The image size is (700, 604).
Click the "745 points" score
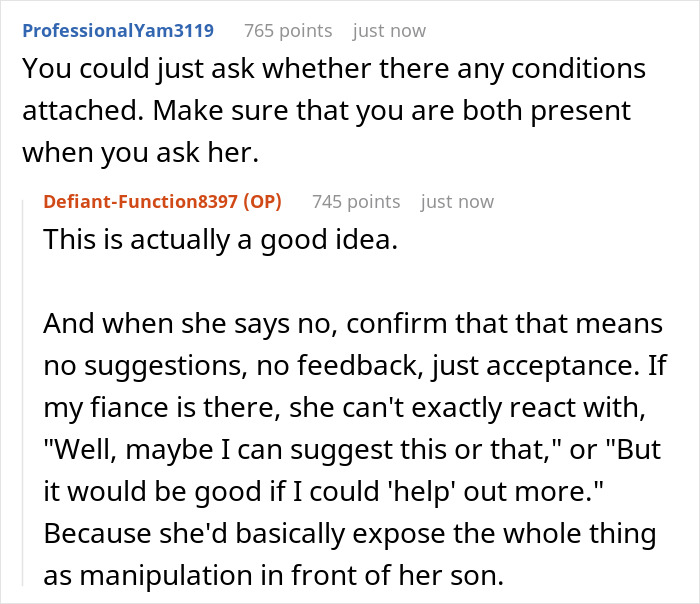coord(356,201)
